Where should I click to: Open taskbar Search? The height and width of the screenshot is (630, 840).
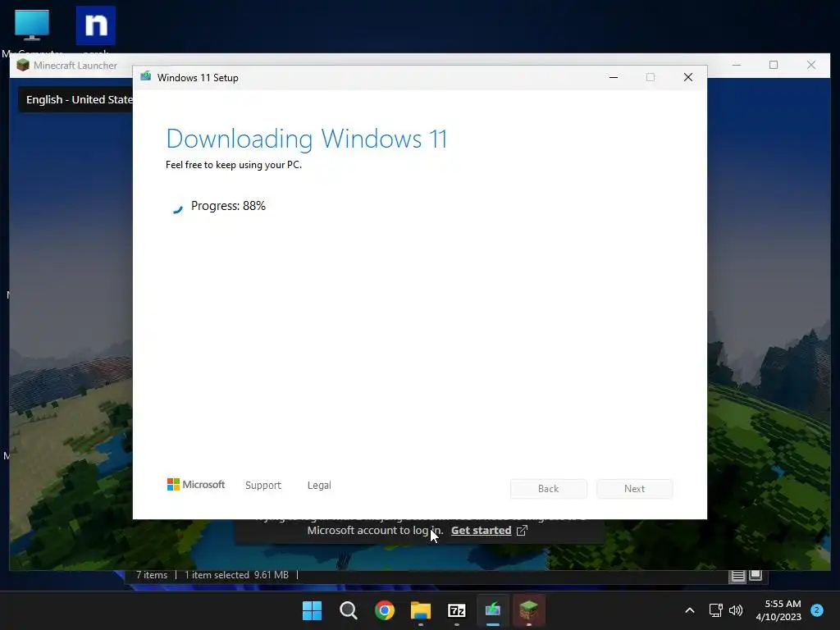tap(348, 610)
